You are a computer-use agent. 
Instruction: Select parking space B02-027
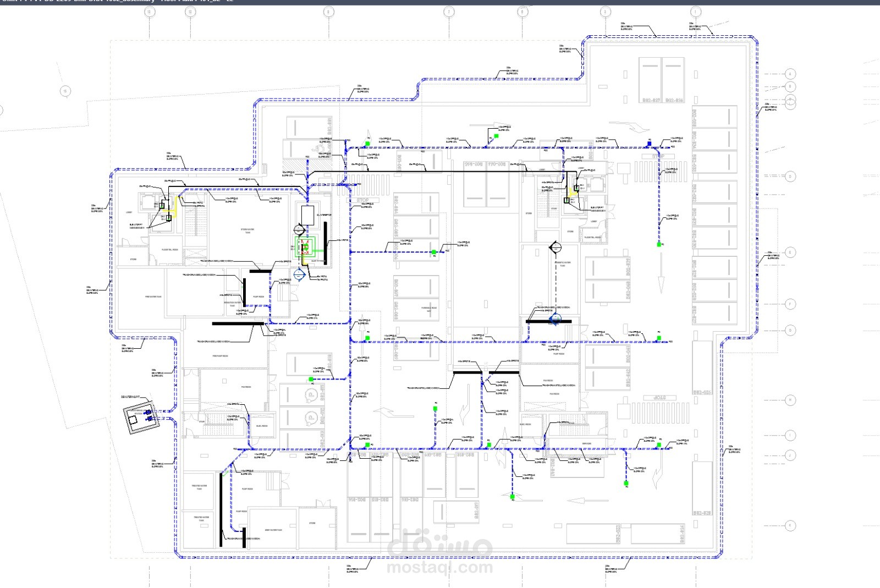pos(651,80)
